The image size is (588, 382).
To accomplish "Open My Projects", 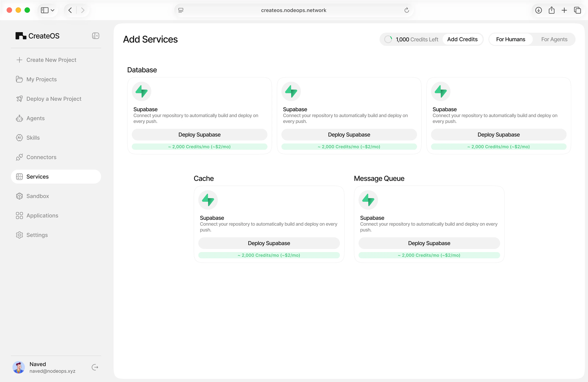I will pos(56,79).
